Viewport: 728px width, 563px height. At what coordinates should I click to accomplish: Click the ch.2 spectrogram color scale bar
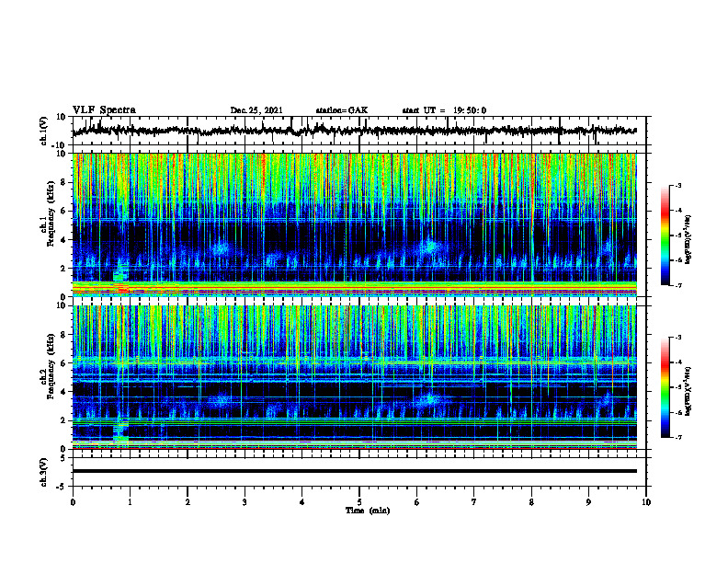(x=665, y=387)
